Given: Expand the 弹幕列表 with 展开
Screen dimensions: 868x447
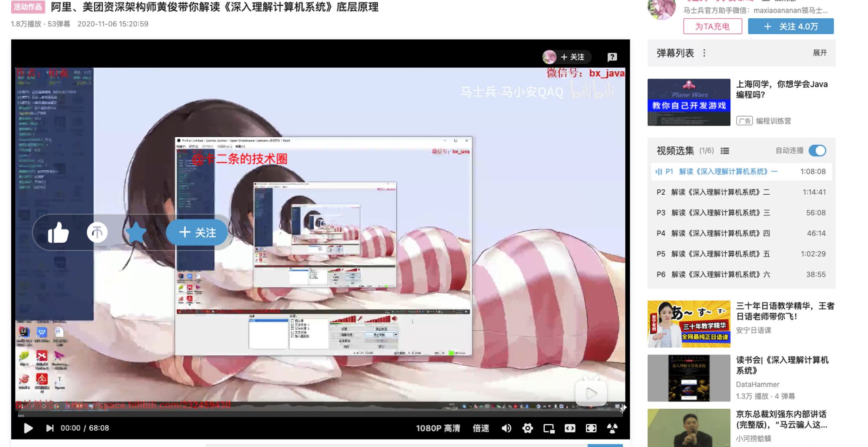Looking at the screenshot, I should click(x=820, y=53).
